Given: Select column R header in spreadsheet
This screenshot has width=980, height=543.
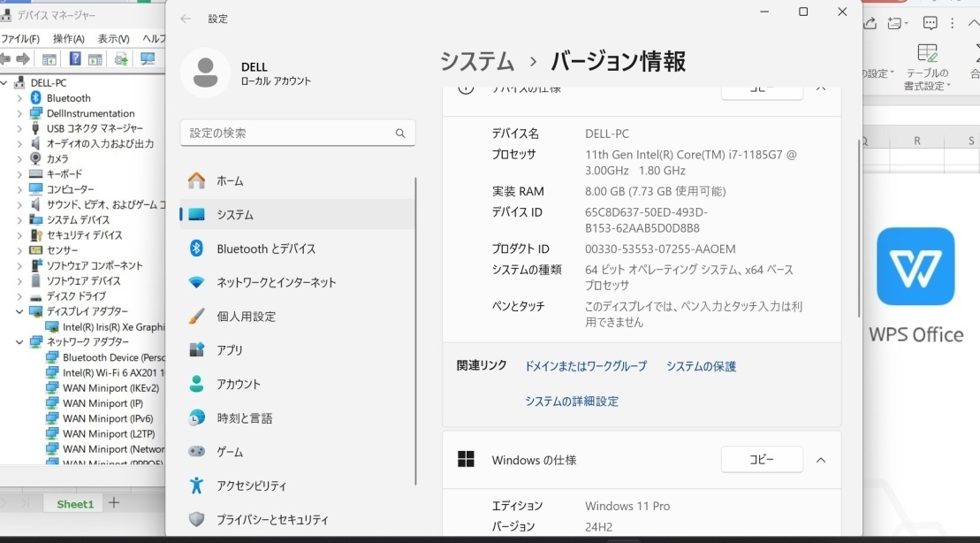Looking at the screenshot, I should tap(917, 141).
